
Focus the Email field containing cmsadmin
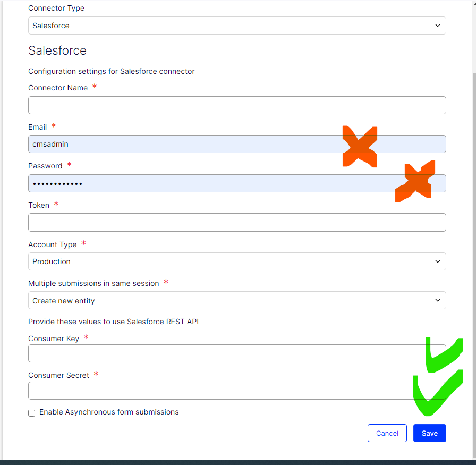[181, 144]
